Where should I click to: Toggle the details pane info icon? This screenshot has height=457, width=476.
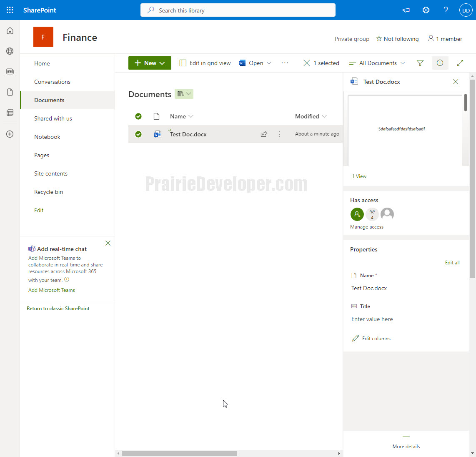point(440,63)
